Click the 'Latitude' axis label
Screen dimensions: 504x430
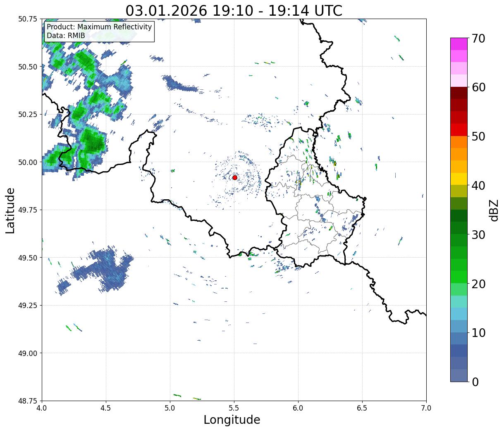(10, 210)
